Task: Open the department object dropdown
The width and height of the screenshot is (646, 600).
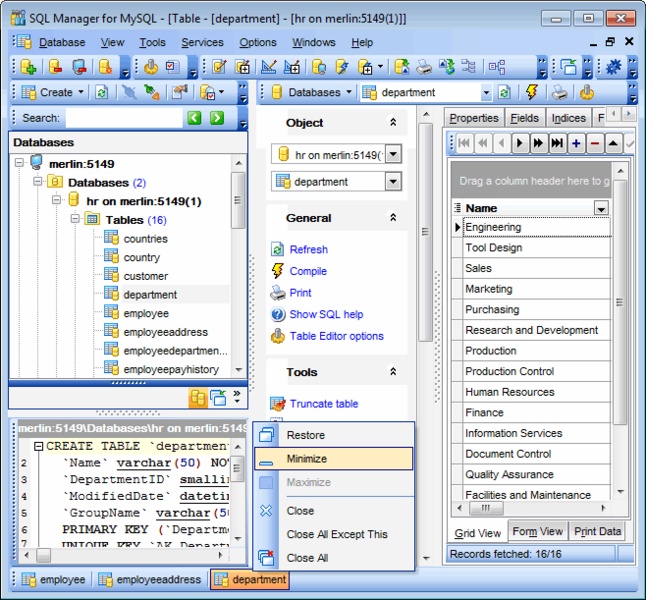Action: click(x=392, y=182)
